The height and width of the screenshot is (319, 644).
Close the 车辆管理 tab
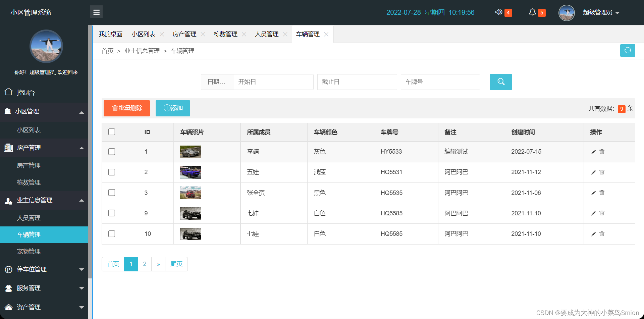click(326, 34)
